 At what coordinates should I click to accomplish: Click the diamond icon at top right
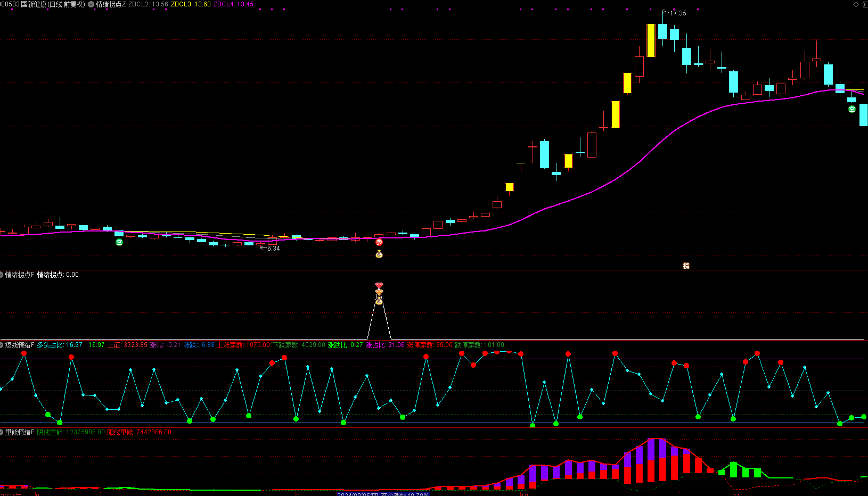(856, 4)
